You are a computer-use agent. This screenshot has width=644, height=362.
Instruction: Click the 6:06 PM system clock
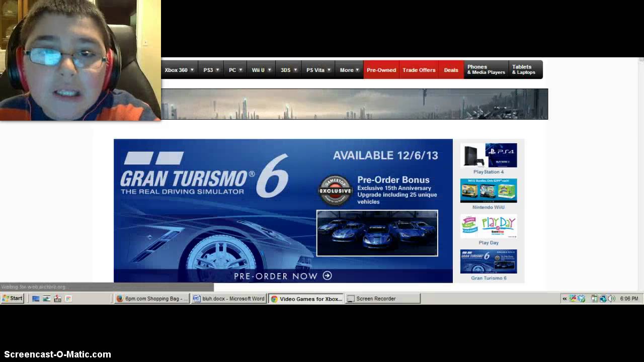point(629,299)
